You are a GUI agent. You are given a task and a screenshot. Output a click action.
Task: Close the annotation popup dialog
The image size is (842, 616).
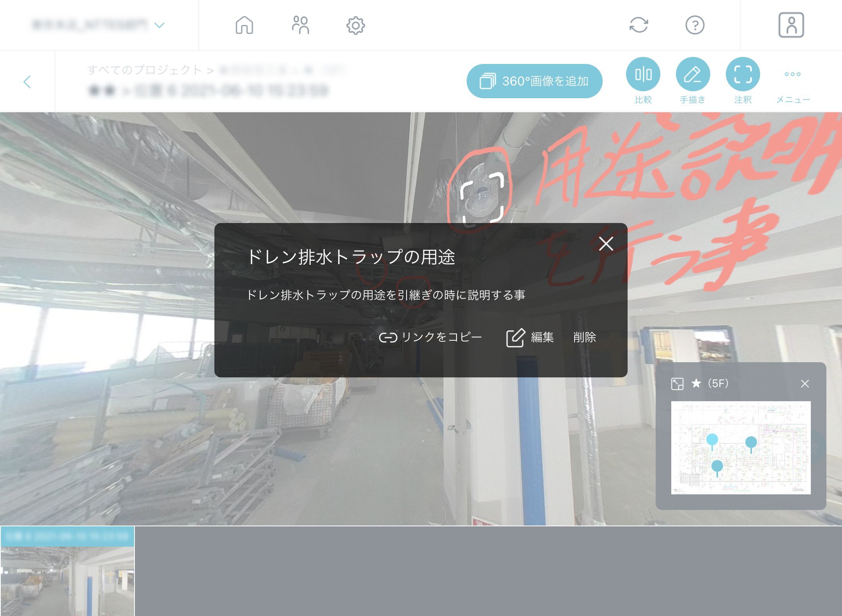pyautogui.click(x=606, y=244)
